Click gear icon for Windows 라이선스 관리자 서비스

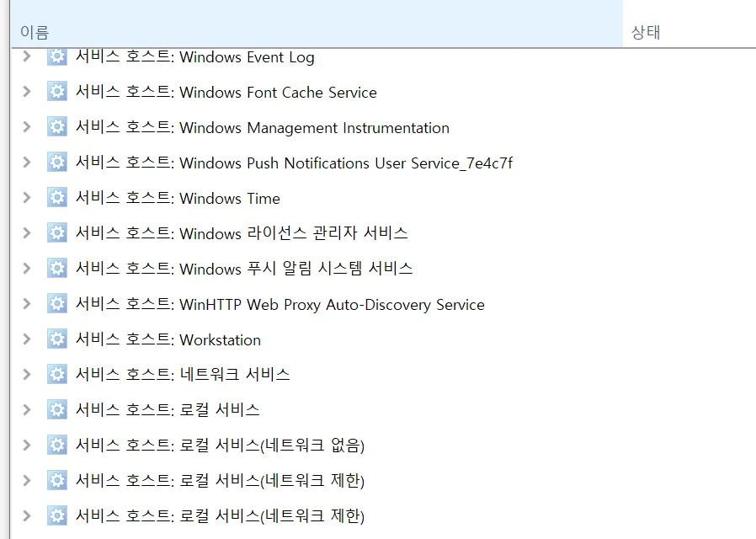[57, 232]
